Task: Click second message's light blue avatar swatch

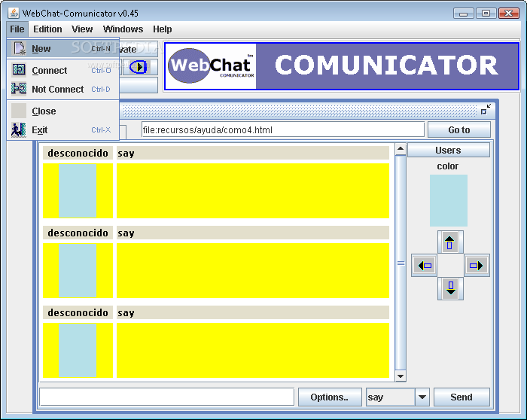Action: coord(78,270)
